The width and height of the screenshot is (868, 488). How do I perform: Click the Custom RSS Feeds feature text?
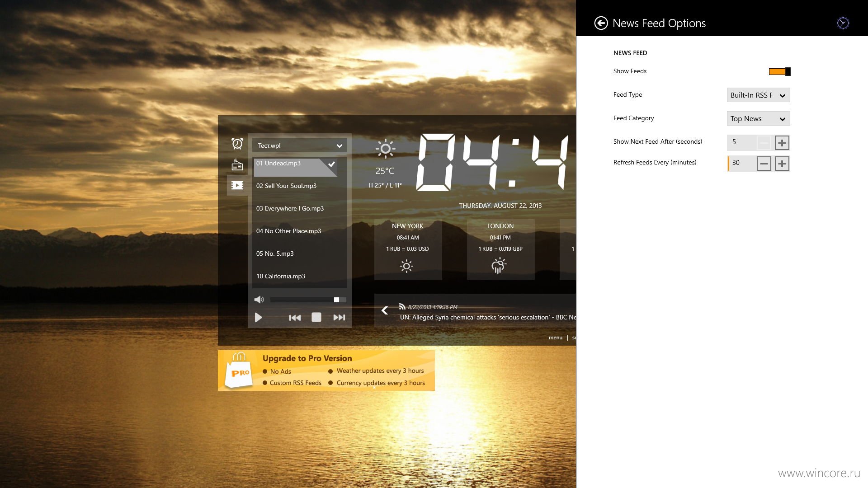tap(296, 383)
